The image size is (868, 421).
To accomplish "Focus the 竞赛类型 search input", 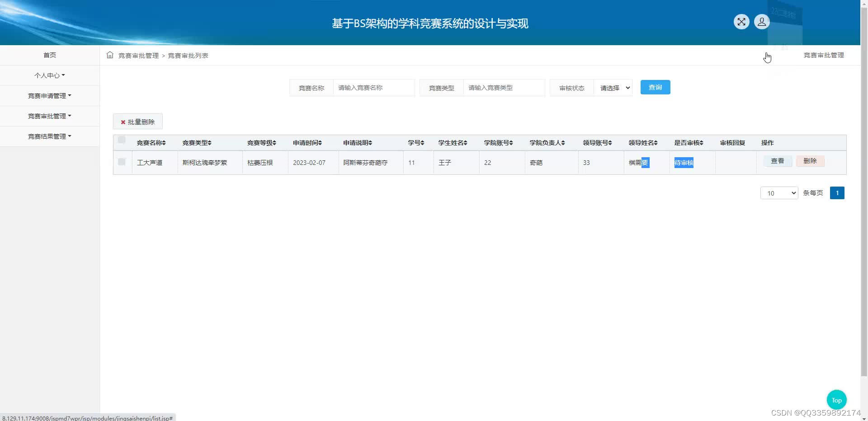I will [x=504, y=88].
